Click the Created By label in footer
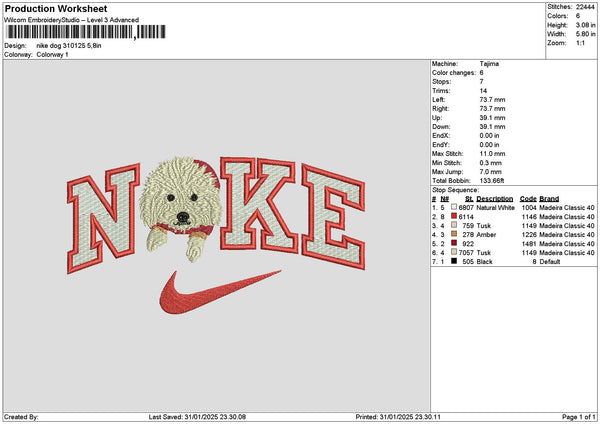Viewport: 600px width, 424px height. 21,417
